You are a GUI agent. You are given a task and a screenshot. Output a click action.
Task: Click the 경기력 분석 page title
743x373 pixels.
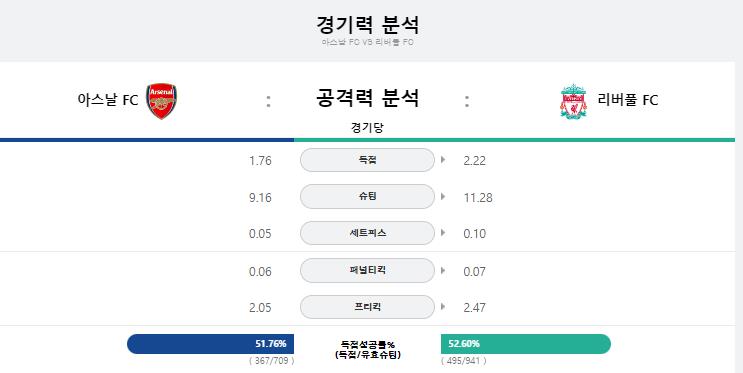(x=367, y=25)
